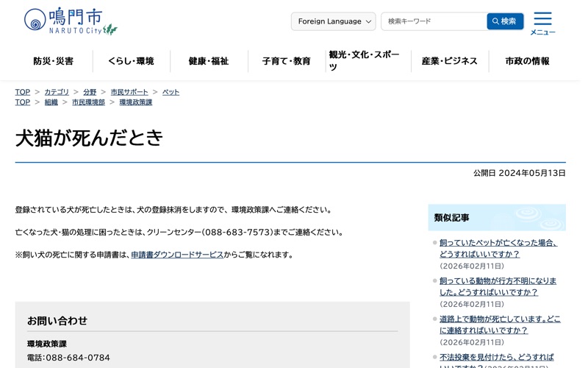Click the カテゴリ breadcrumb link
588x368 pixels.
pyautogui.click(x=57, y=92)
